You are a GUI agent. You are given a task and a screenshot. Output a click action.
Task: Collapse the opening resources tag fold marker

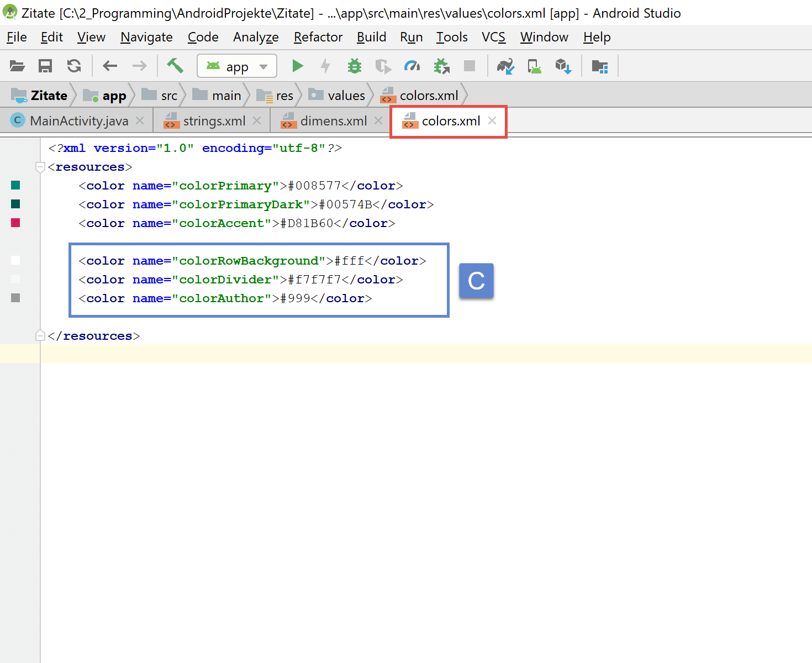pos(40,167)
